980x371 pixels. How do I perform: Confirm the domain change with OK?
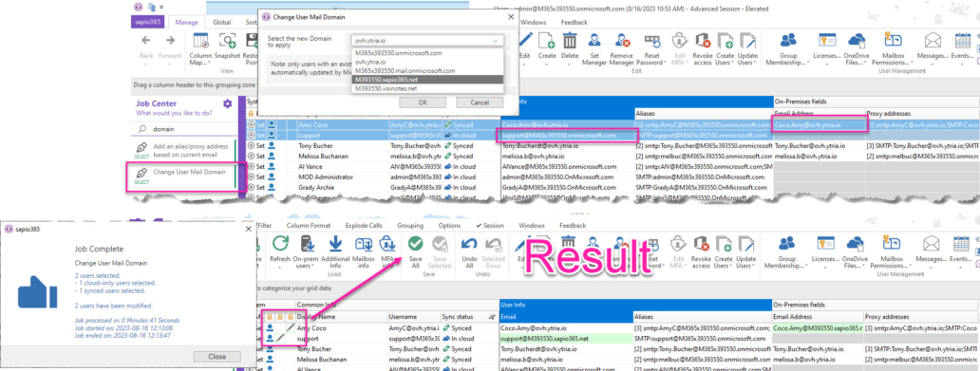click(424, 102)
